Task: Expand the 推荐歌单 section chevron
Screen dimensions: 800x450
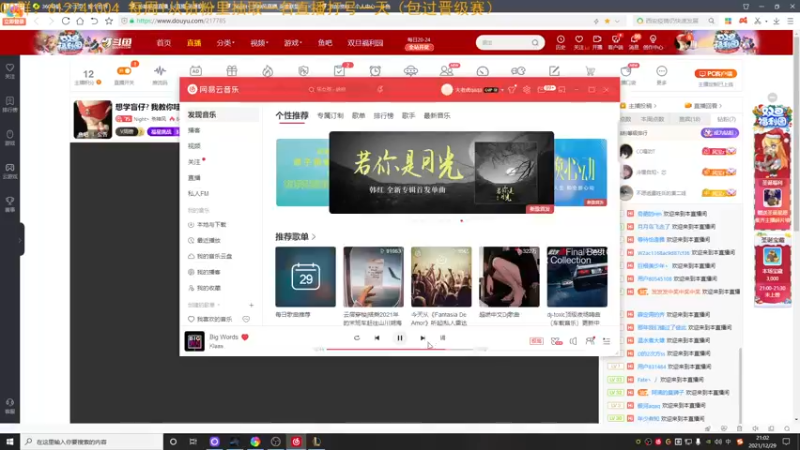Action: tap(313, 237)
